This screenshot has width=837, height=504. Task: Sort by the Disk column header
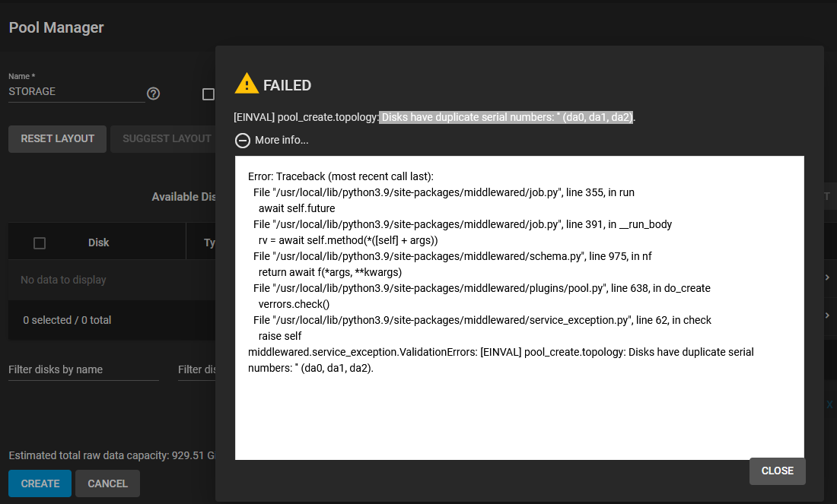click(98, 242)
